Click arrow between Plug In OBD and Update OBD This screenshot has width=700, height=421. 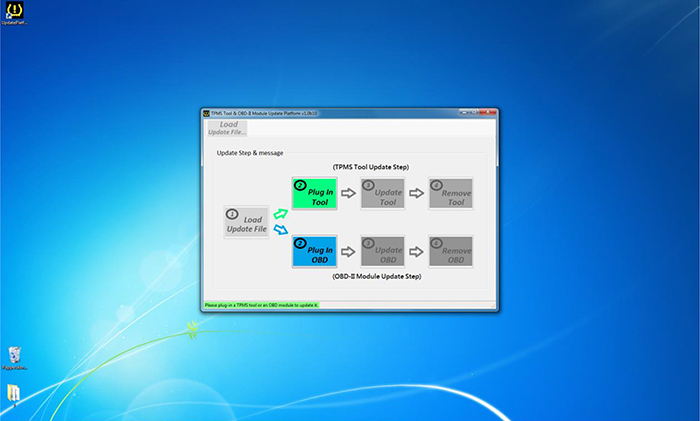click(348, 251)
